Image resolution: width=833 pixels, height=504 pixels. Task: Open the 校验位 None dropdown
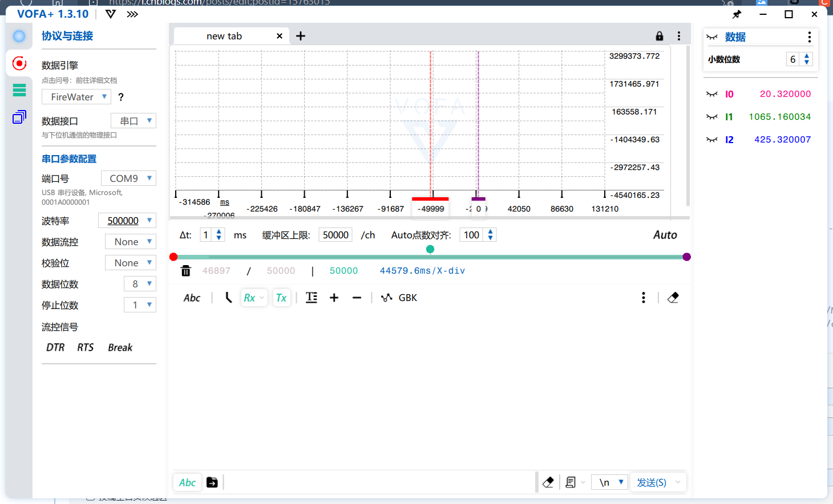(131, 263)
